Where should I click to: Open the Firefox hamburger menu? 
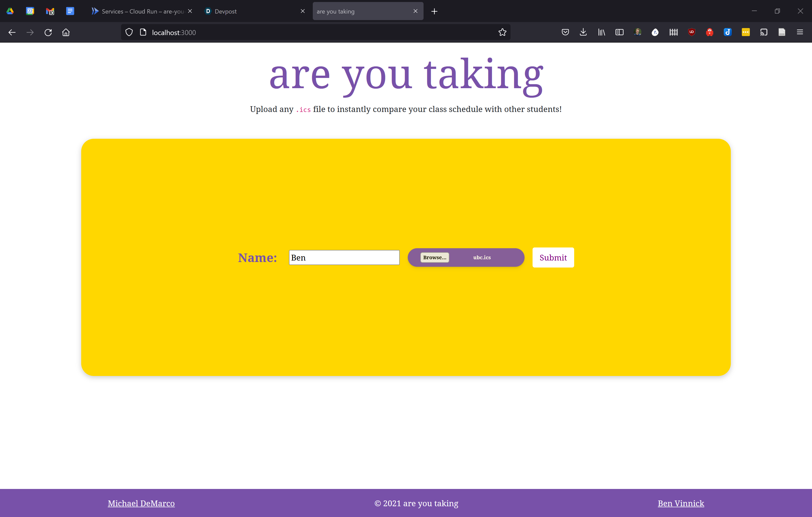pos(799,32)
